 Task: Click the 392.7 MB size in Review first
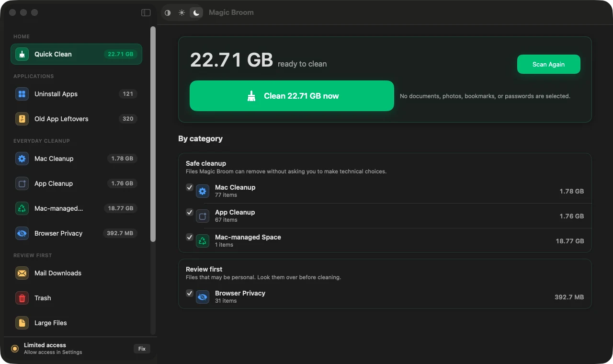click(x=569, y=297)
